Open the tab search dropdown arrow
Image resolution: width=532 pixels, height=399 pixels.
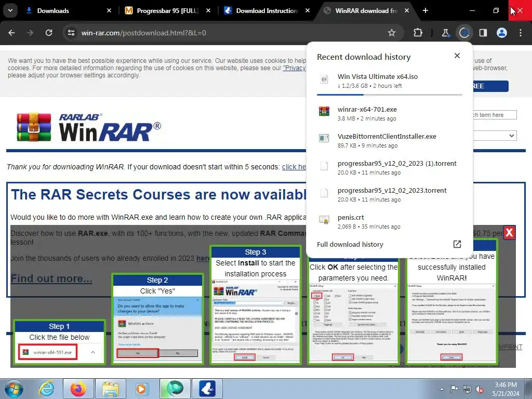pos(10,10)
